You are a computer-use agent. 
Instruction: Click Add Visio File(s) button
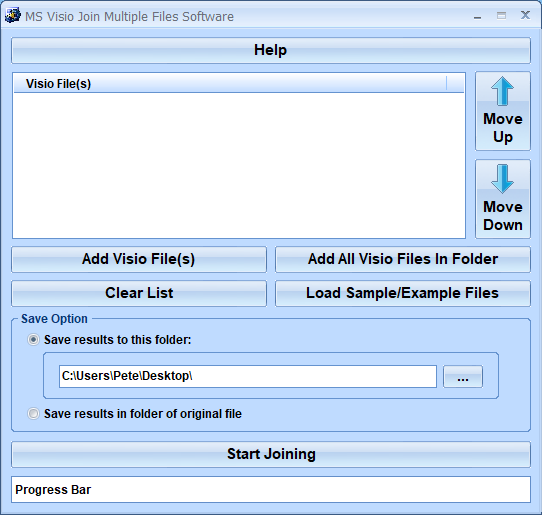(139, 259)
